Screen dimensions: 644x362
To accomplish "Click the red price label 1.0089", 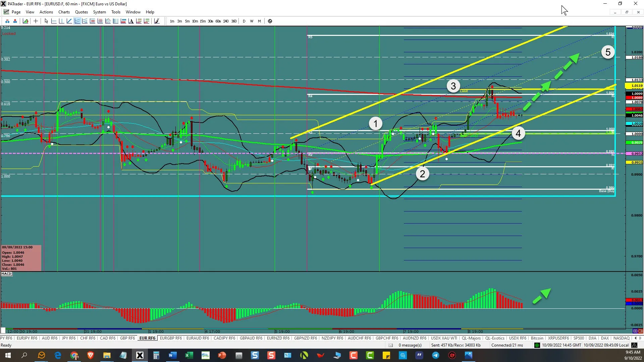I will coord(634,98).
